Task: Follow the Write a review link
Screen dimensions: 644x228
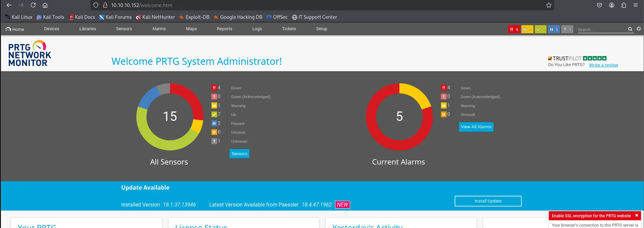Action: coord(603,65)
